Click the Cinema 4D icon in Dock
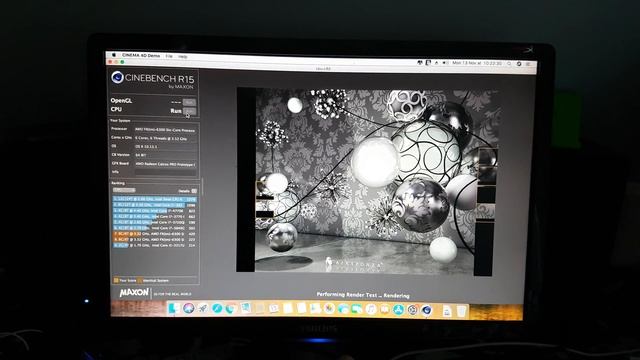Screen dimensions: 640x360 (427, 310)
